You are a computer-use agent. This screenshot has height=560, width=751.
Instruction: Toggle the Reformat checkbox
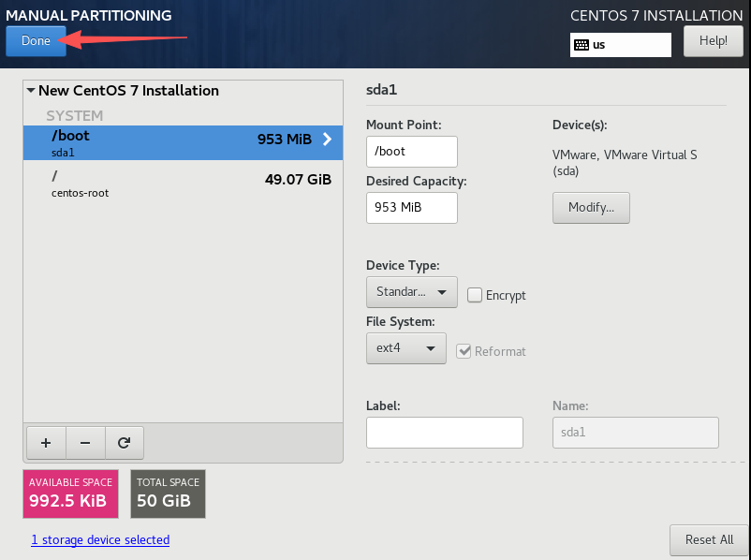click(x=464, y=351)
